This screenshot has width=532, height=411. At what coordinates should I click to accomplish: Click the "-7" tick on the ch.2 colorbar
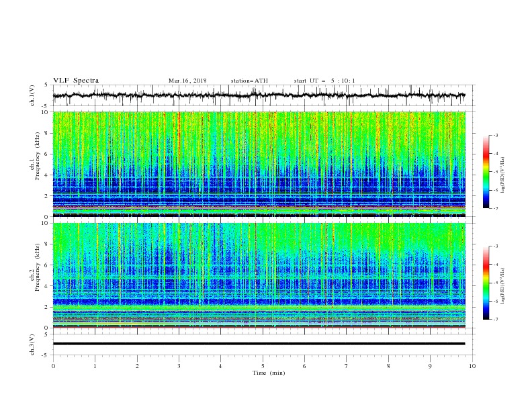pyautogui.click(x=495, y=320)
